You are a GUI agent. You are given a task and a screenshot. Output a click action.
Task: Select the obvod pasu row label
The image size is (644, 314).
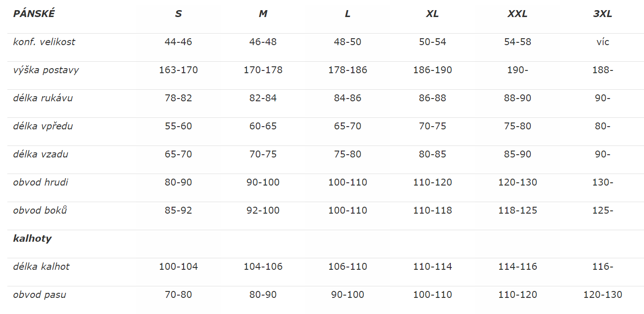tap(40, 295)
